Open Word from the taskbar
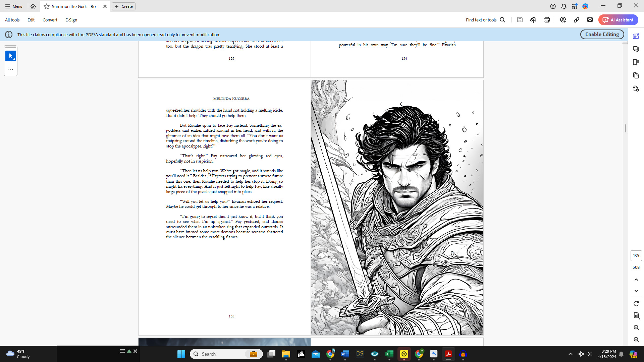Screen dimensions: 644x362 (x=345, y=354)
